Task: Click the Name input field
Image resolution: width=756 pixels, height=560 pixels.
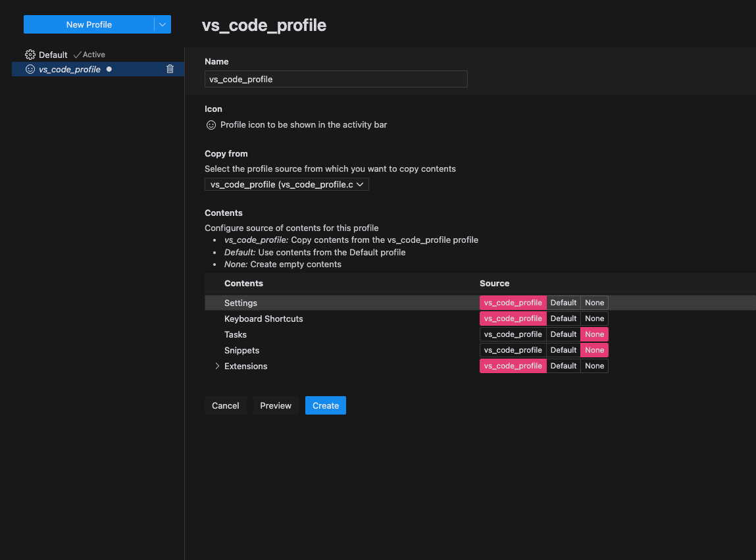Action: pyautogui.click(x=336, y=79)
